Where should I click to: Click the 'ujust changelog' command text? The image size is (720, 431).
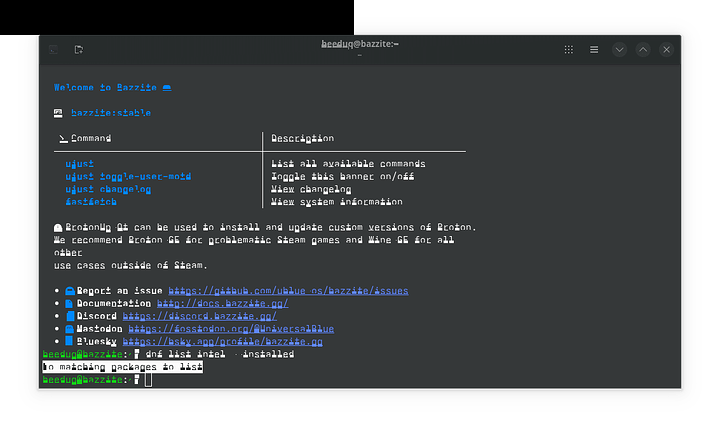click(108, 189)
